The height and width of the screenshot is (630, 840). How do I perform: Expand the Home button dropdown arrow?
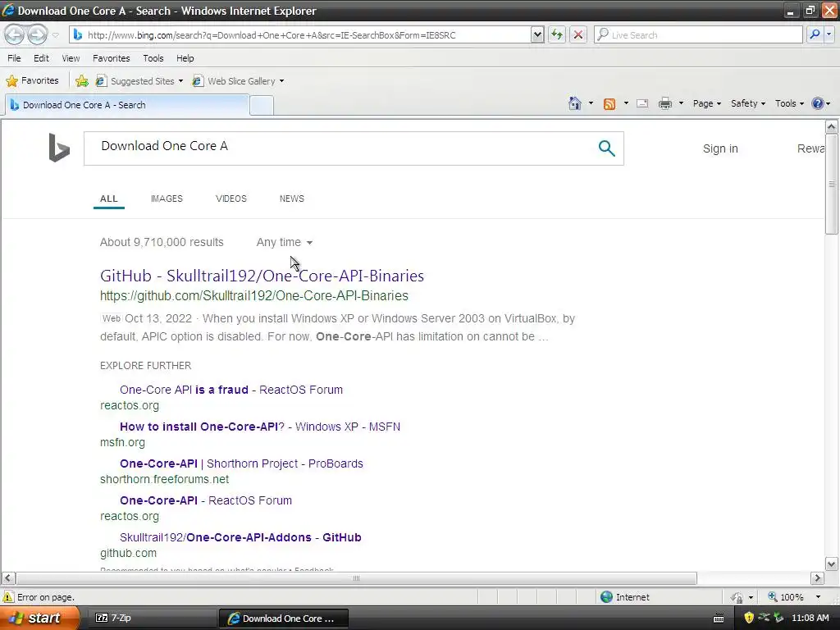(591, 103)
